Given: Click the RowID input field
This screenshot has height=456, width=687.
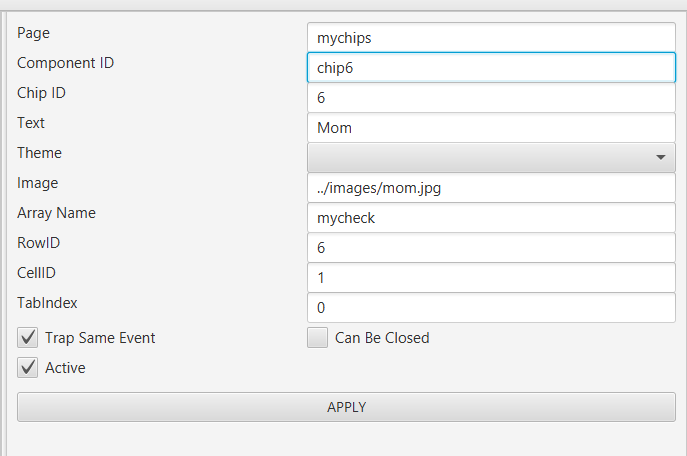Looking at the screenshot, I should tap(491, 248).
